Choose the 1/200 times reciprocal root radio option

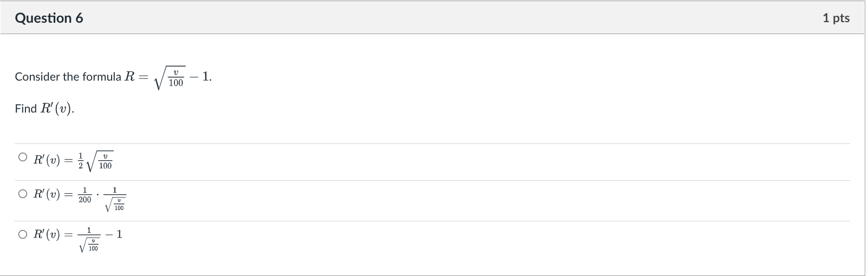(x=22, y=194)
